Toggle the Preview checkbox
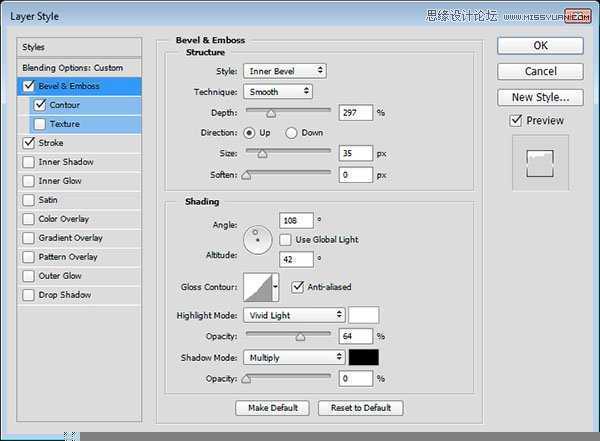This screenshot has height=441, width=600. pos(516,120)
